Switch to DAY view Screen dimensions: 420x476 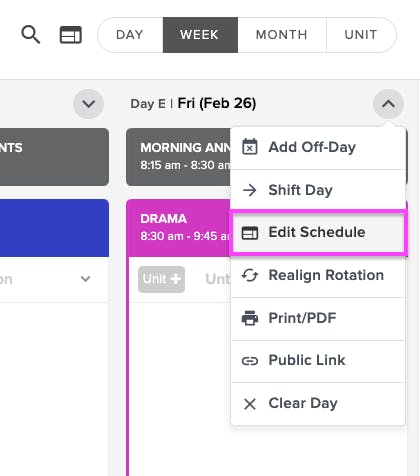[130, 35]
